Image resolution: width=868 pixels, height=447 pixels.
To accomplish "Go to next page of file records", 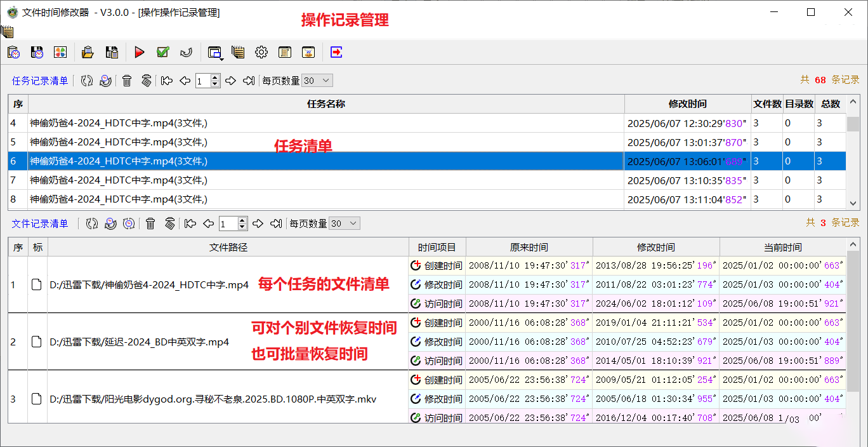I will (x=258, y=223).
